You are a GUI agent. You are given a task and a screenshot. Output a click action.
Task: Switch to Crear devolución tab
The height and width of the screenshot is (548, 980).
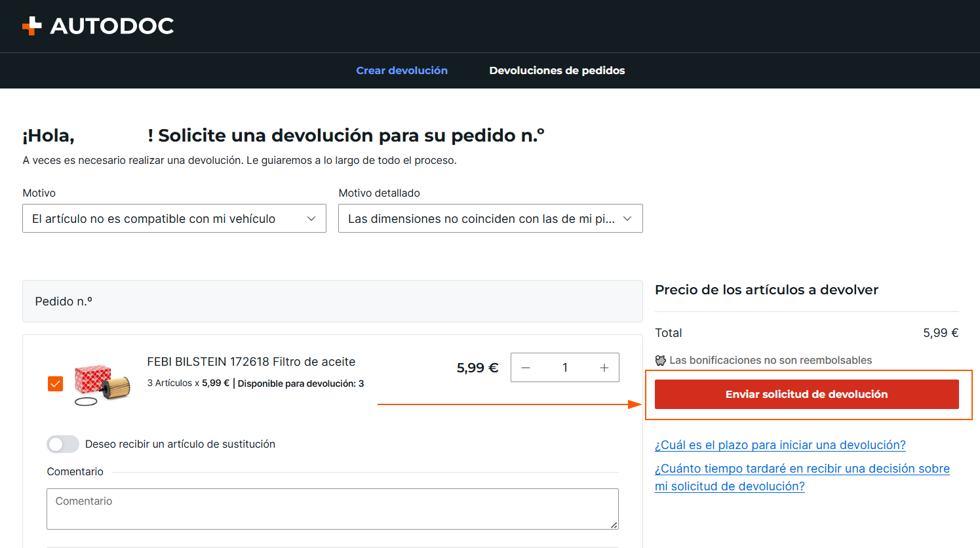click(x=402, y=70)
